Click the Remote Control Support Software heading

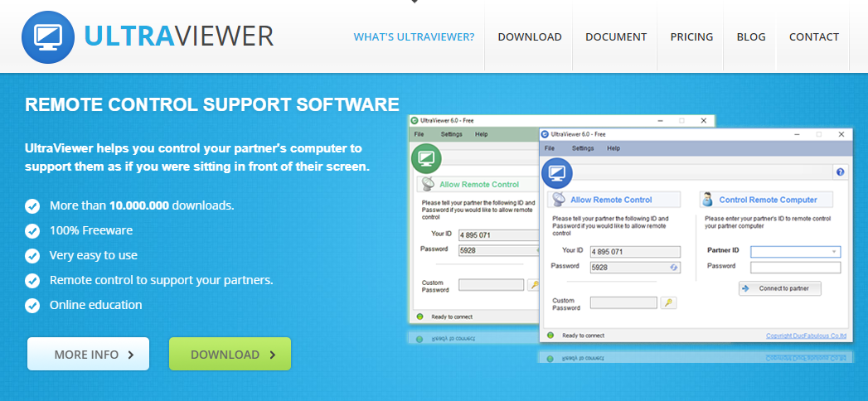[x=212, y=104]
